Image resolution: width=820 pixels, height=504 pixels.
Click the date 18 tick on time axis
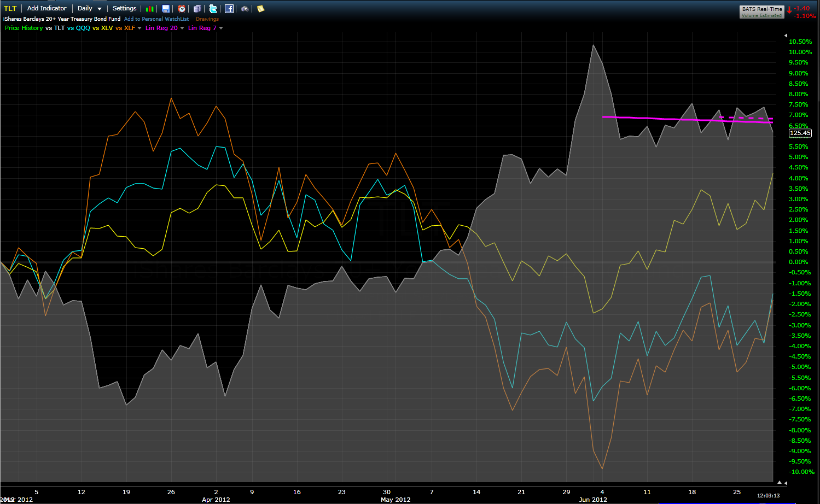[692, 492]
